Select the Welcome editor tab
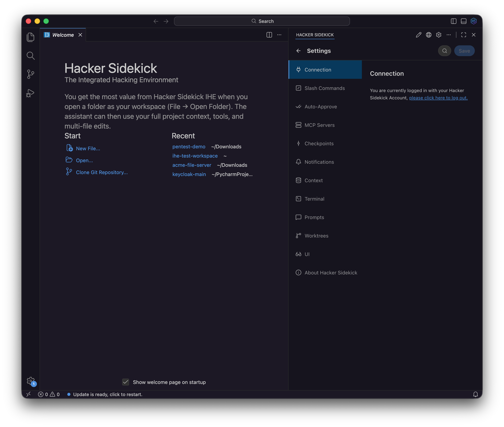 pyautogui.click(x=63, y=35)
